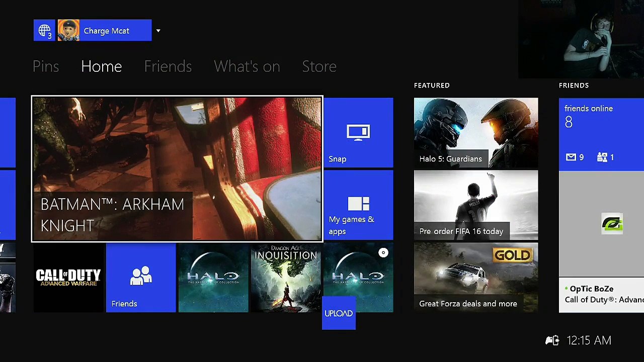
Task: Open the My games & apps tile
Action: coord(358,205)
